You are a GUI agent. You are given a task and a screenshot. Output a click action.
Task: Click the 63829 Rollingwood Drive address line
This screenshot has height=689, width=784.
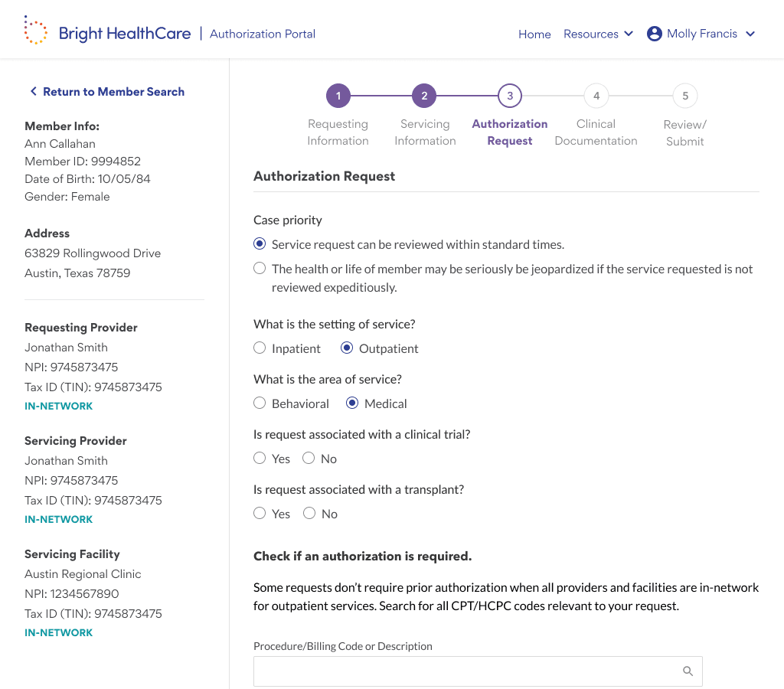pos(93,253)
